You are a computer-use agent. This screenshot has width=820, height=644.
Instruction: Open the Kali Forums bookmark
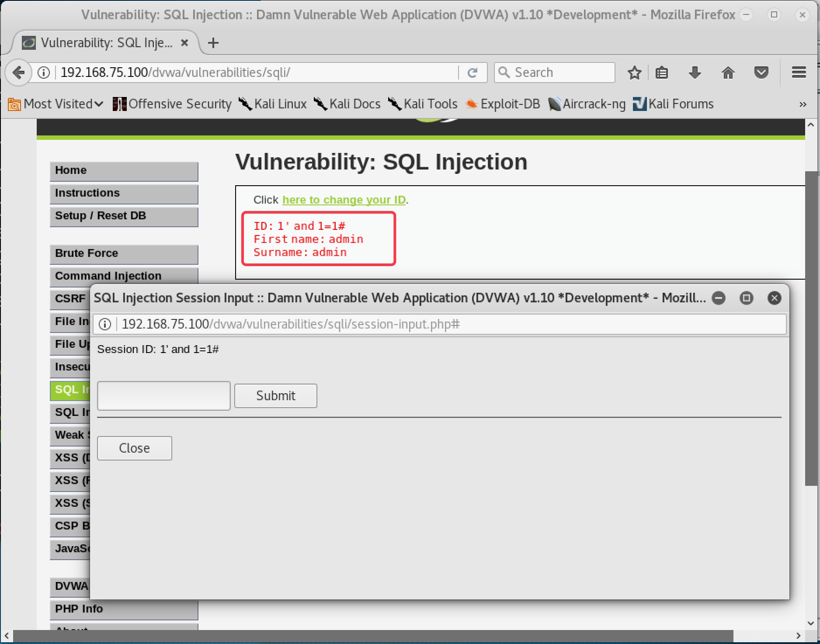[673, 104]
